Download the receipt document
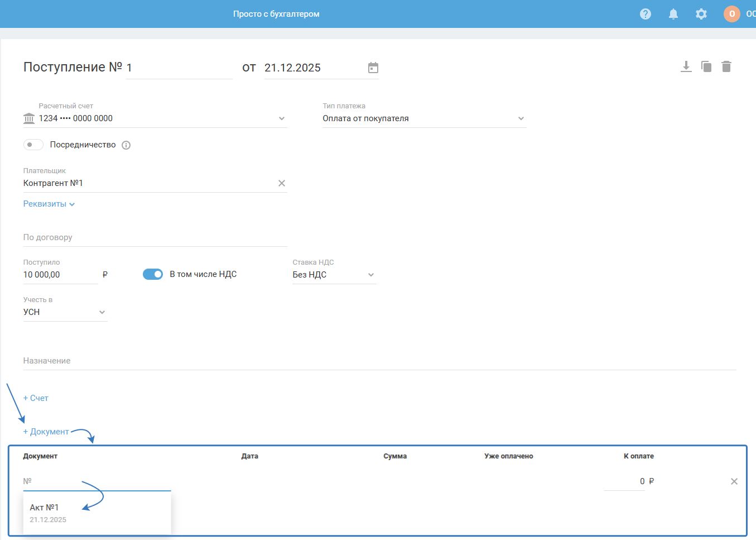756x540 pixels. pos(686,67)
